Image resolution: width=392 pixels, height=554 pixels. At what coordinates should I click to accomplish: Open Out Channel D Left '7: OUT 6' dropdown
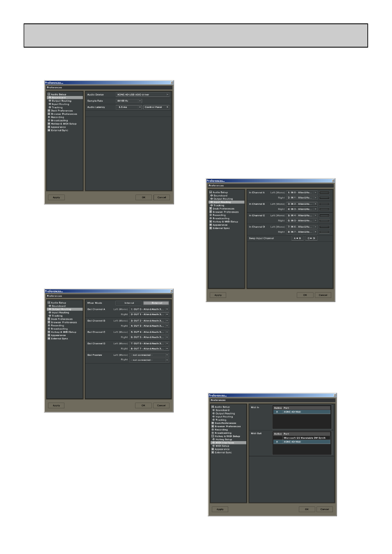point(149,344)
